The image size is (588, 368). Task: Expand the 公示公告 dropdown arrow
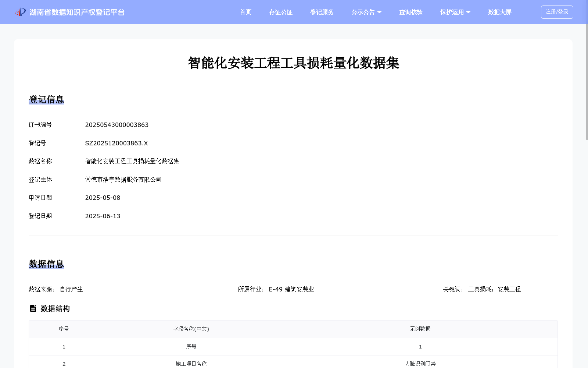tap(379, 12)
